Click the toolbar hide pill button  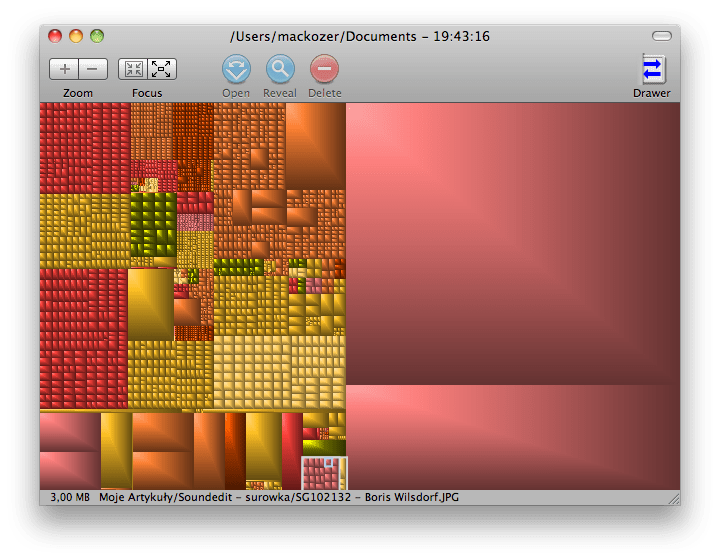[662, 36]
